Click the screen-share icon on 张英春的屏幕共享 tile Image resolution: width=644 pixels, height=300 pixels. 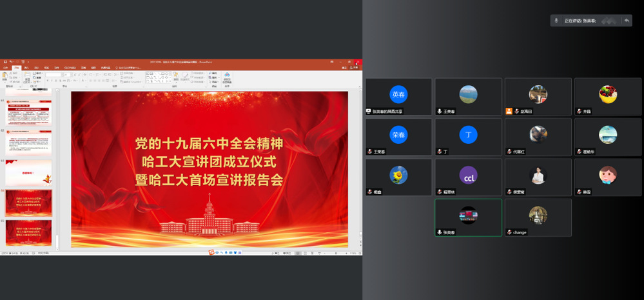point(368,111)
